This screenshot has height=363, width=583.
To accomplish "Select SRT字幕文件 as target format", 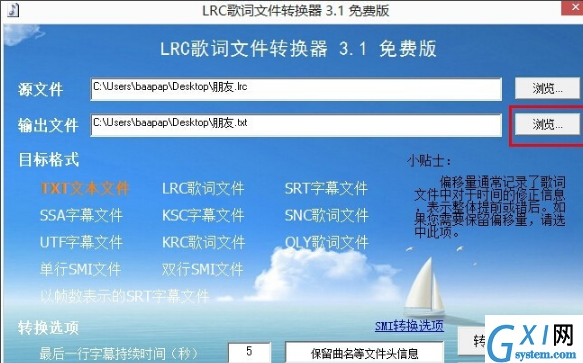I will click(x=326, y=189).
